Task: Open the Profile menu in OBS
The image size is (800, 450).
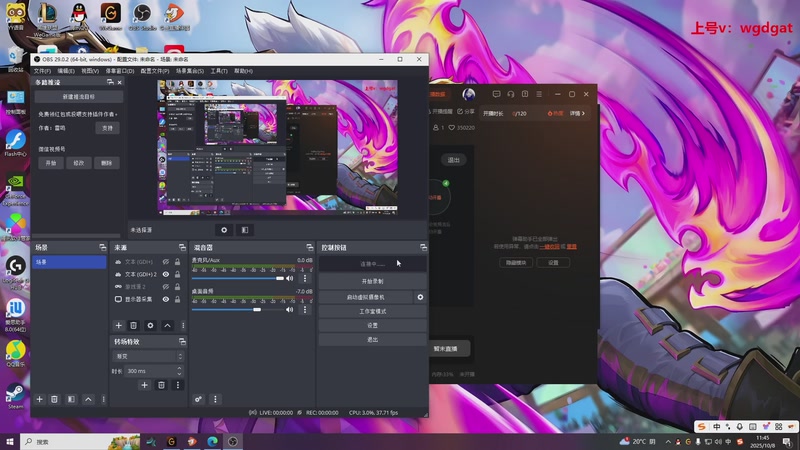Action: (155, 71)
